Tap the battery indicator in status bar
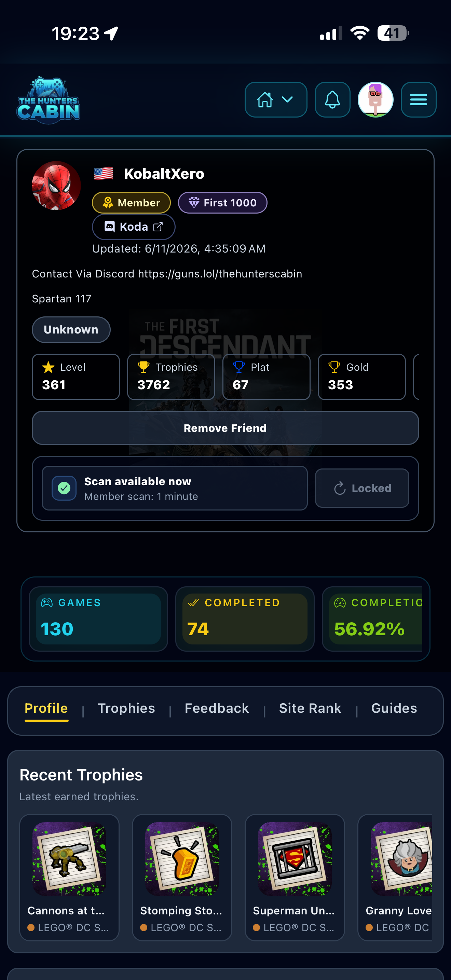This screenshot has height=980, width=451. point(393,33)
